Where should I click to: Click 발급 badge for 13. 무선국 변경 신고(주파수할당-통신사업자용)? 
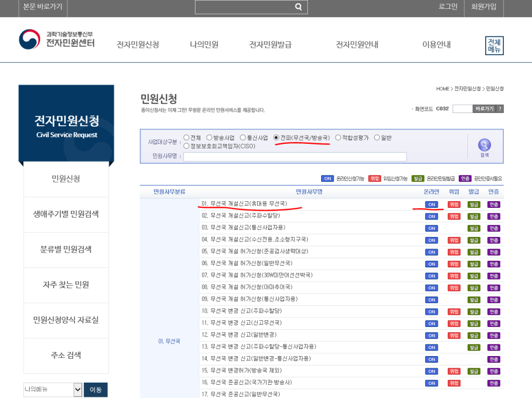pos(474,347)
